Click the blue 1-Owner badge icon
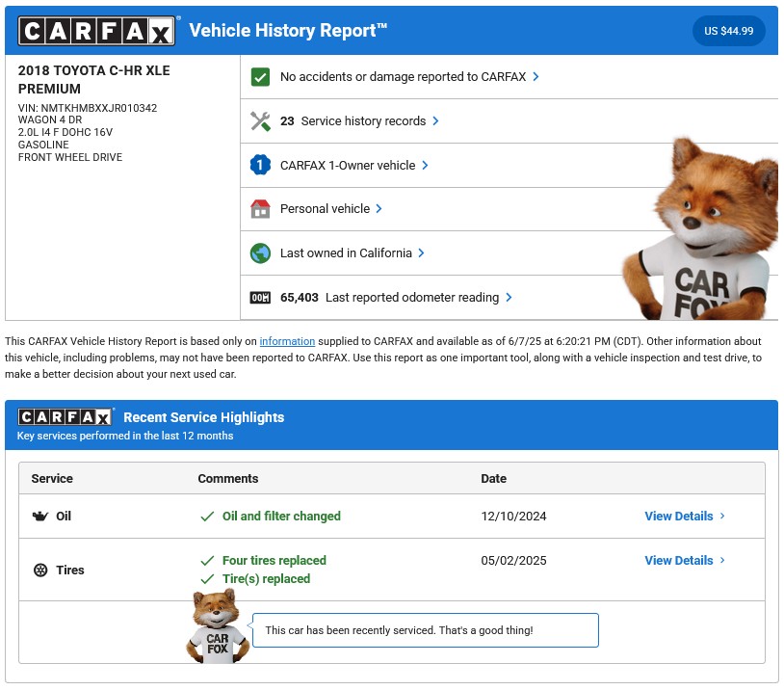 click(260, 165)
